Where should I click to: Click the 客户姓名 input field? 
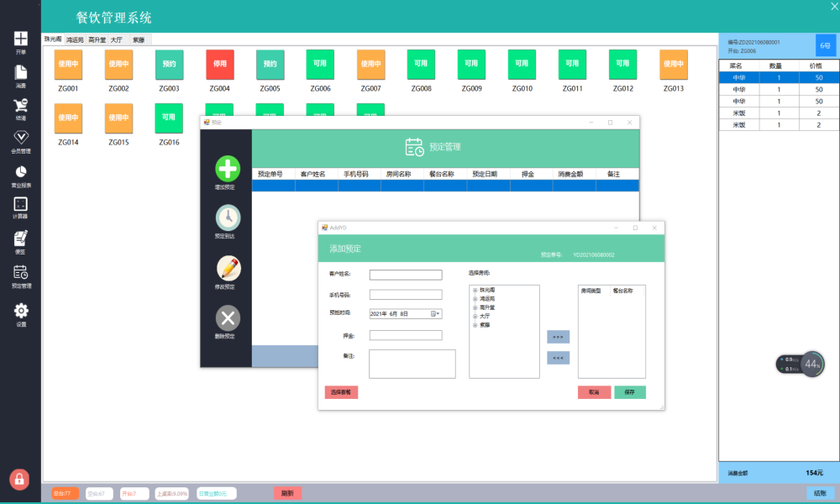pos(406,275)
